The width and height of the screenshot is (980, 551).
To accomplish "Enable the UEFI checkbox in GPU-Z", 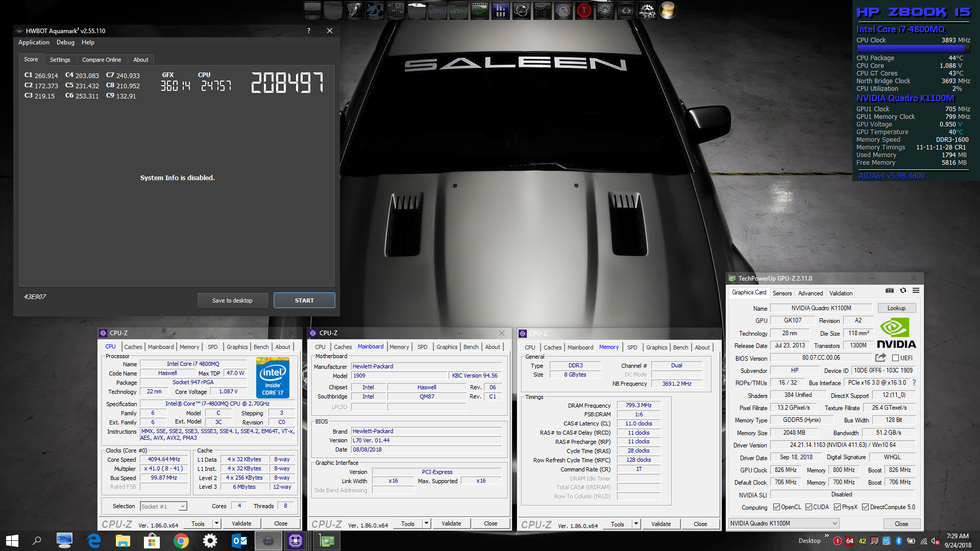I will point(895,358).
